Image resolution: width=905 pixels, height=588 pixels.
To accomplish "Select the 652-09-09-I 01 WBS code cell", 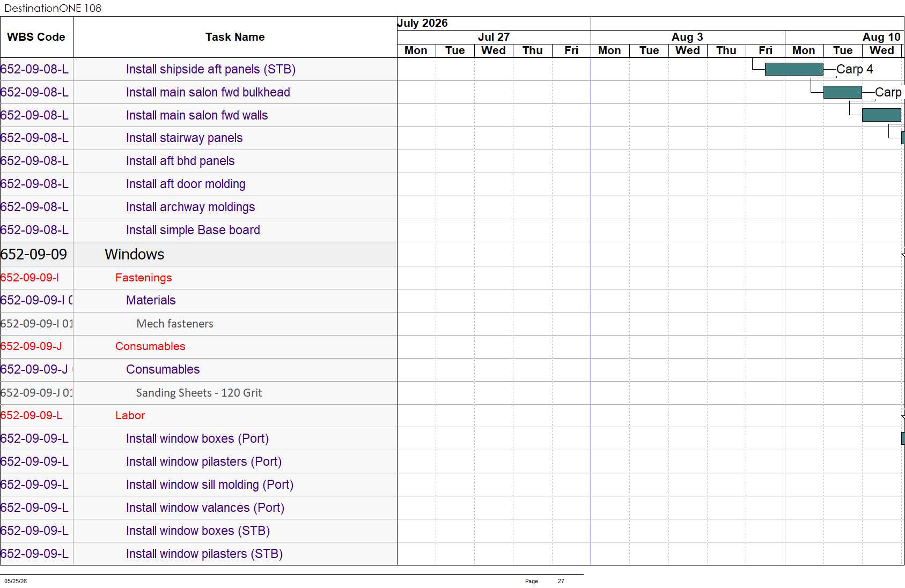I will coord(36,324).
